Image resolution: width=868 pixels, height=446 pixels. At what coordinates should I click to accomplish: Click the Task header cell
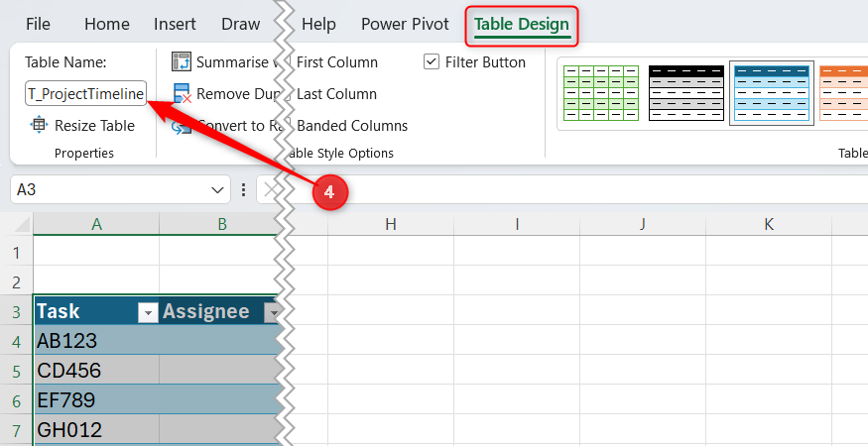tap(96, 311)
